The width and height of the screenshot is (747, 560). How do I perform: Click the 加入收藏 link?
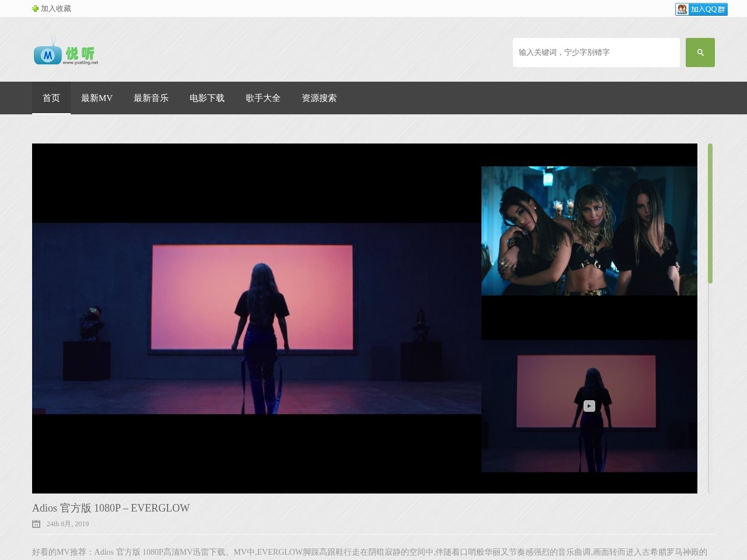point(56,9)
